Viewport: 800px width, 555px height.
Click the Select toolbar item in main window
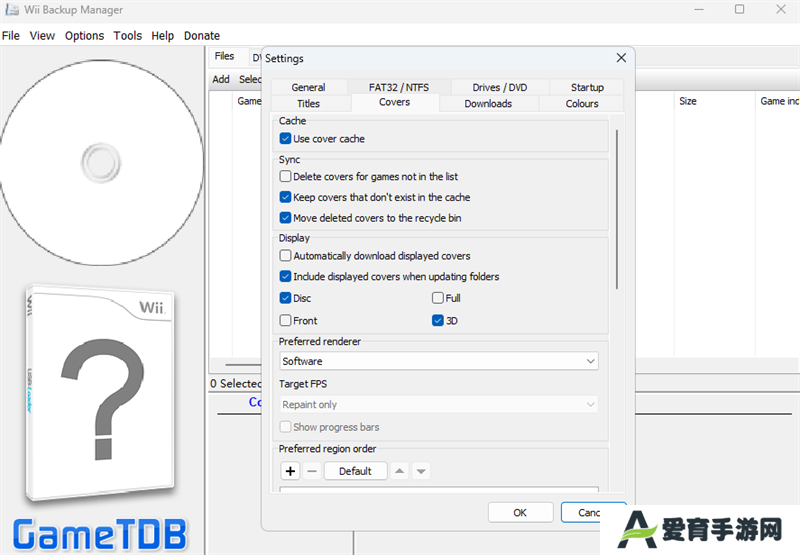[250, 79]
